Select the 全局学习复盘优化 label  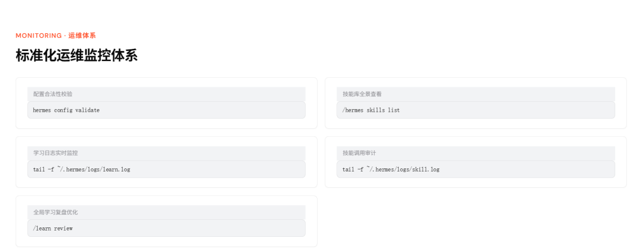tap(55, 212)
